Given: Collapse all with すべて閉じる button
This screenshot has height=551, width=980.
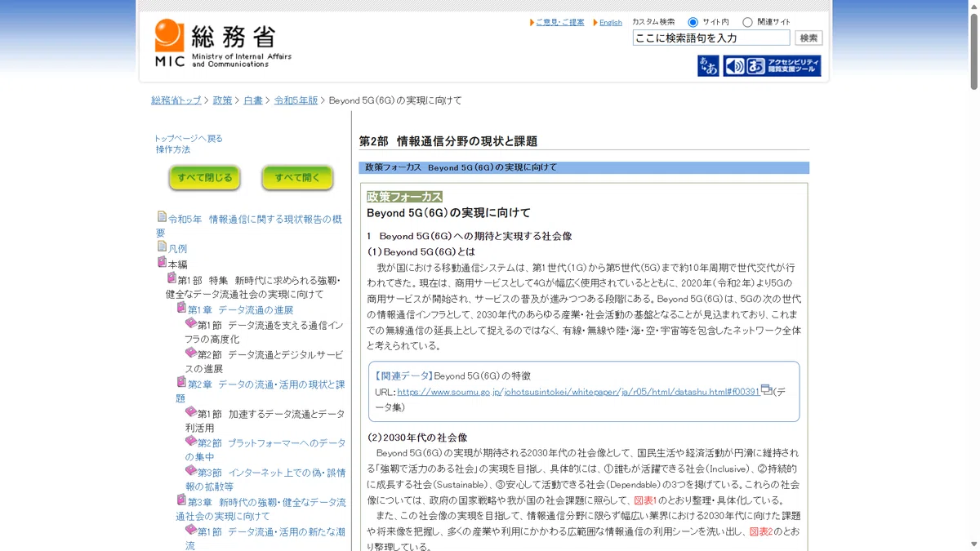Looking at the screenshot, I should click(x=205, y=178).
